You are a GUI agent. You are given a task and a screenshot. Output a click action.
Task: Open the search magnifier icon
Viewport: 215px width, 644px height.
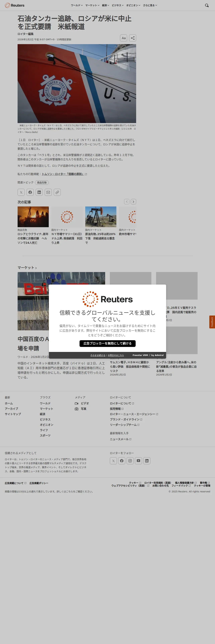click(x=207, y=5)
